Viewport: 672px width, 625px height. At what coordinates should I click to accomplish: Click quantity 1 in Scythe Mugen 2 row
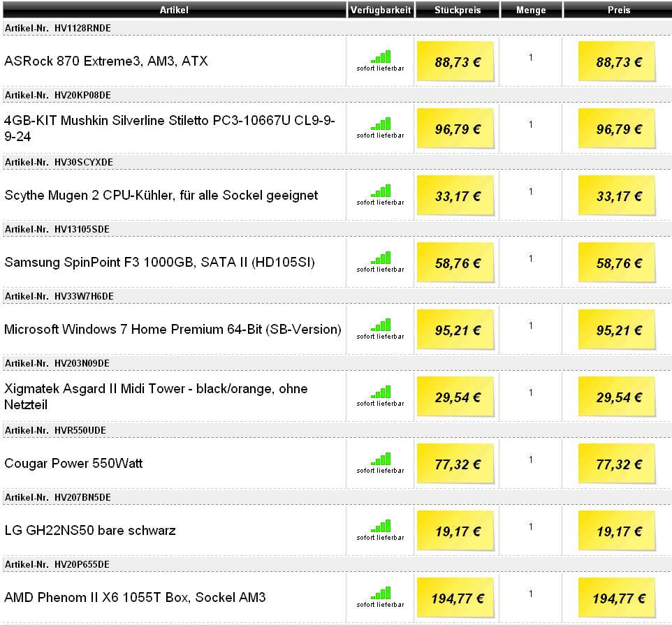pyautogui.click(x=531, y=191)
